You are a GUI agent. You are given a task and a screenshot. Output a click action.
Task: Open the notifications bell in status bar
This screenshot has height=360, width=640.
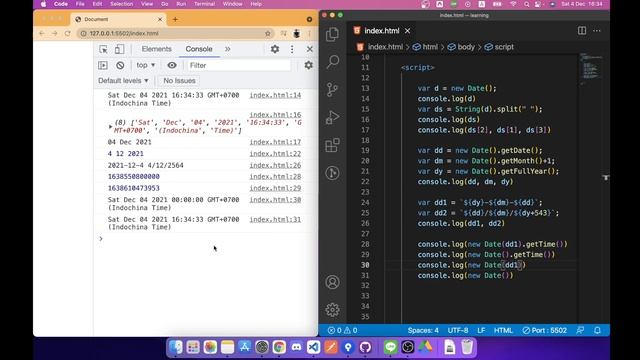click(597, 330)
